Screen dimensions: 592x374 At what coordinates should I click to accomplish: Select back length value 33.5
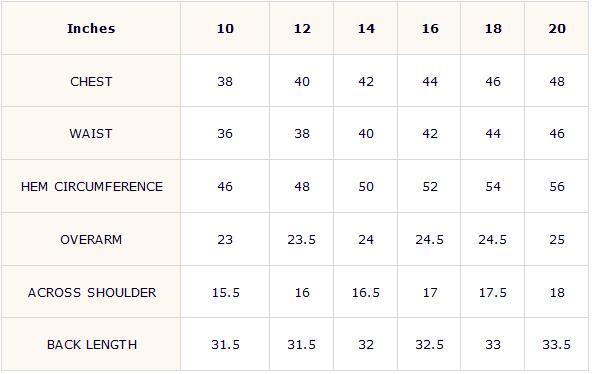pos(557,345)
